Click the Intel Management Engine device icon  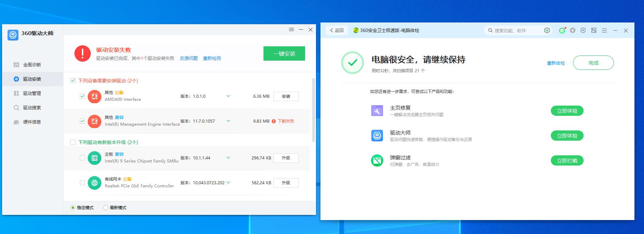(95, 122)
